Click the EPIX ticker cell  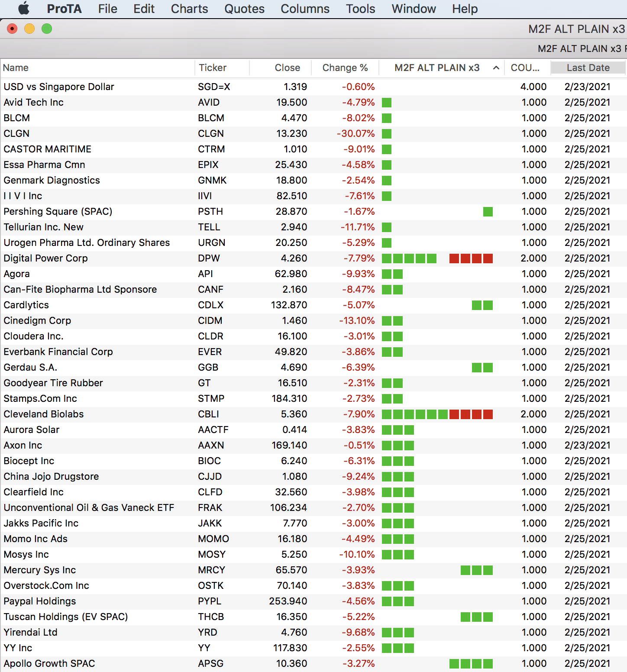click(x=208, y=165)
